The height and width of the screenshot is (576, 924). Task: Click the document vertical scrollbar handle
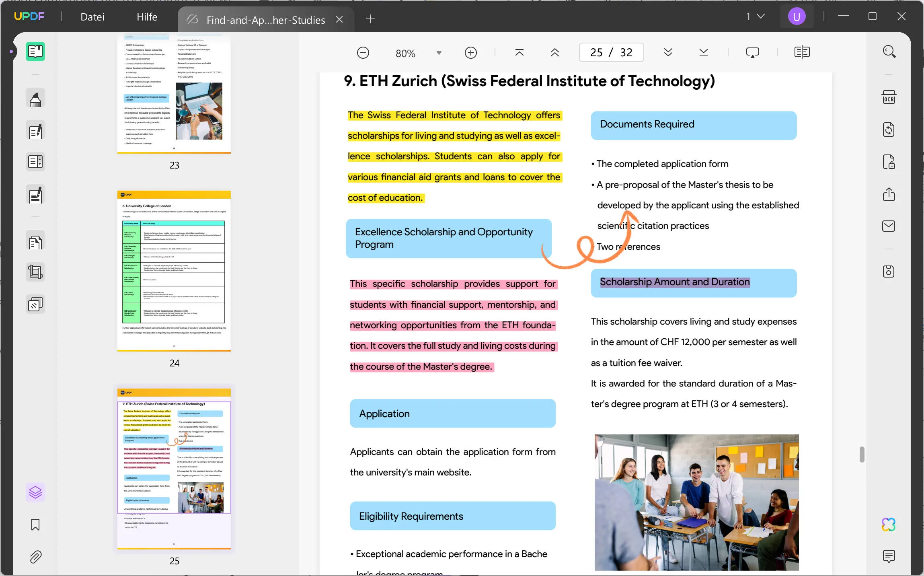(862, 455)
